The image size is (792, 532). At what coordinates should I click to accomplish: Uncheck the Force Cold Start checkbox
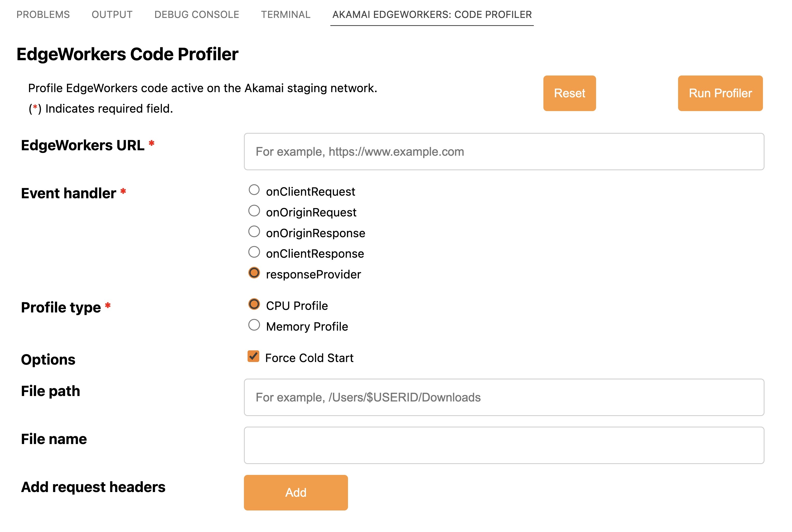coord(253,356)
